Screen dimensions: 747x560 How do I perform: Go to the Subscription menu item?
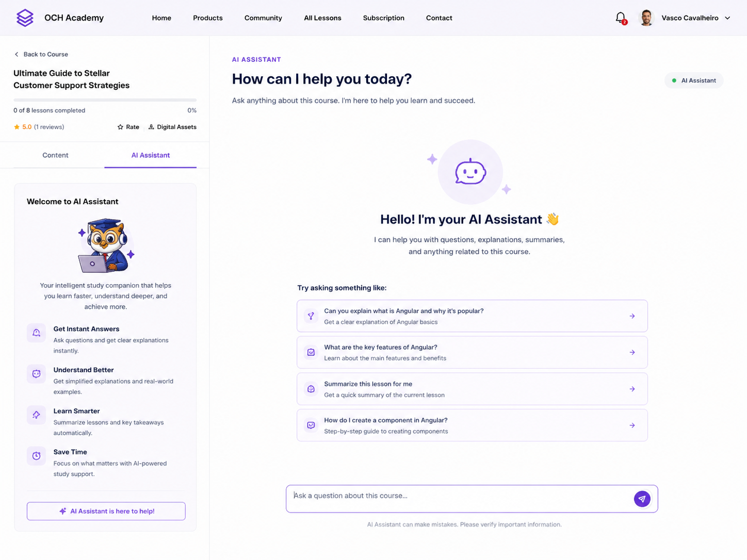pyautogui.click(x=383, y=18)
